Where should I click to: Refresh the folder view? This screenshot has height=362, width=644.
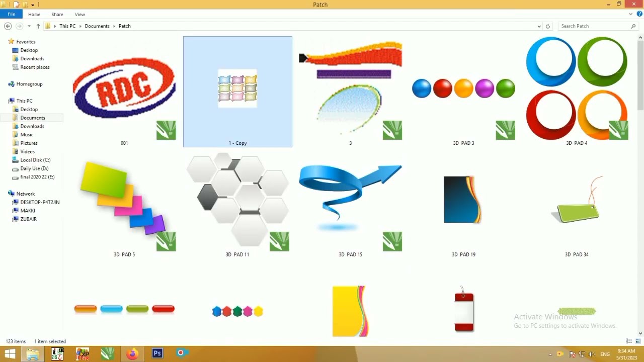548,26
